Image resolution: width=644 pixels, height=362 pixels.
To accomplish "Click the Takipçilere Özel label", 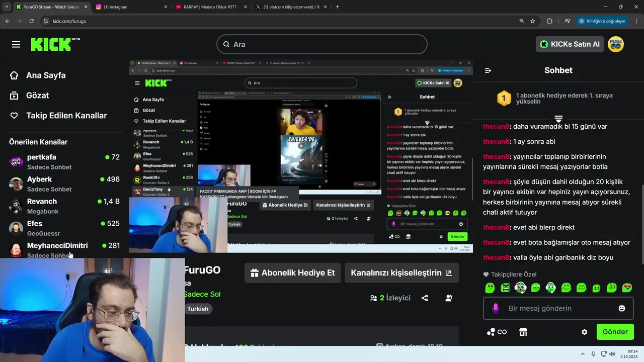I will click(x=510, y=275).
